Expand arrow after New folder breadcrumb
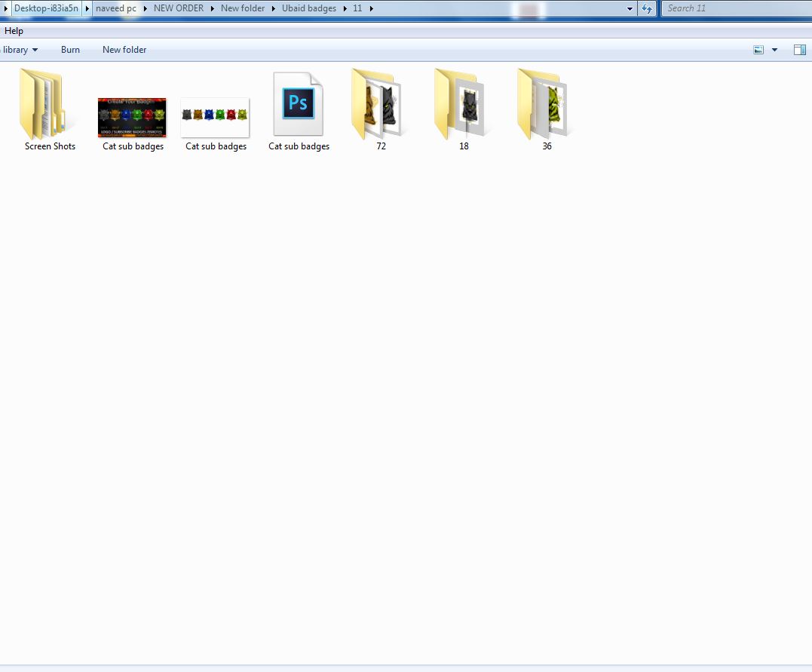This screenshot has width=812, height=672. pyautogui.click(x=274, y=8)
